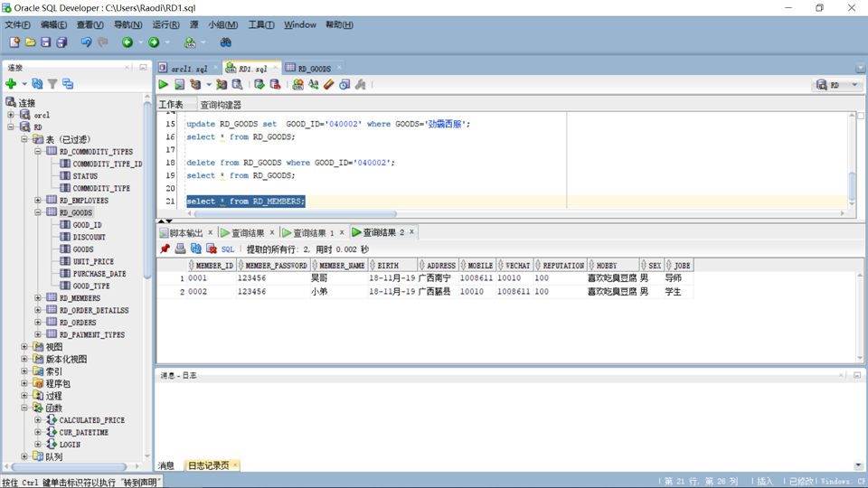Click the filter funnel icon in connections panel

[x=52, y=84]
